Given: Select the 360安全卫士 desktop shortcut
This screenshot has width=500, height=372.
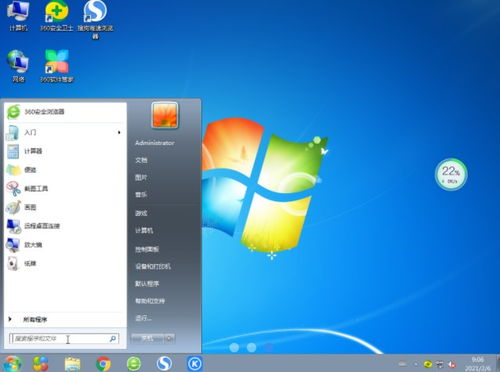Looking at the screenshot, I should [57, 17].
